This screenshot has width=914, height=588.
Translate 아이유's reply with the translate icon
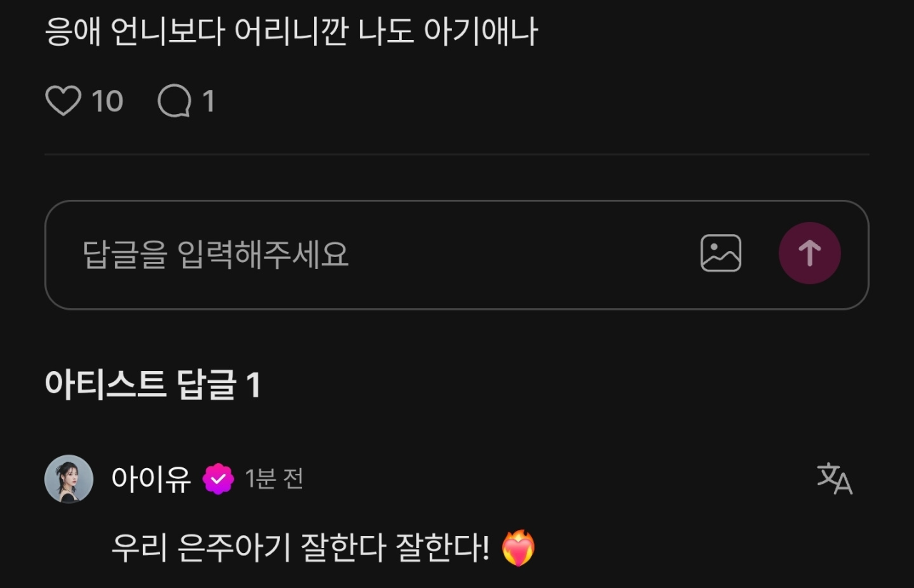835,478
